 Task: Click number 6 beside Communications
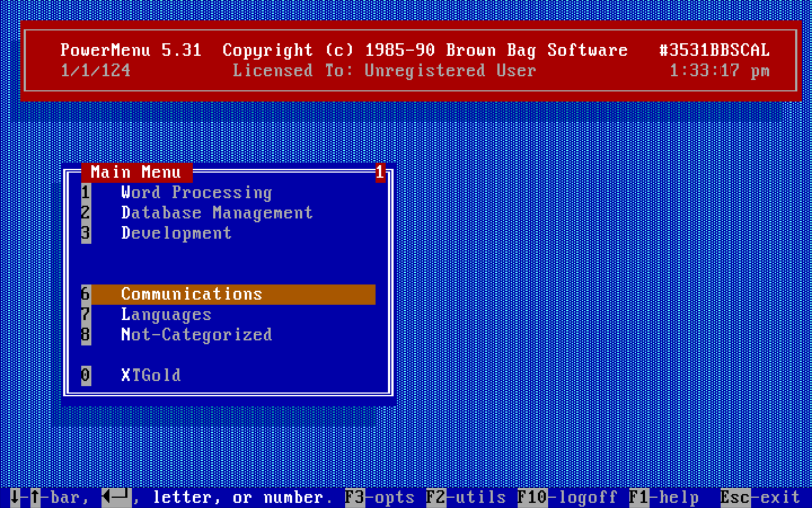point(86,294)
